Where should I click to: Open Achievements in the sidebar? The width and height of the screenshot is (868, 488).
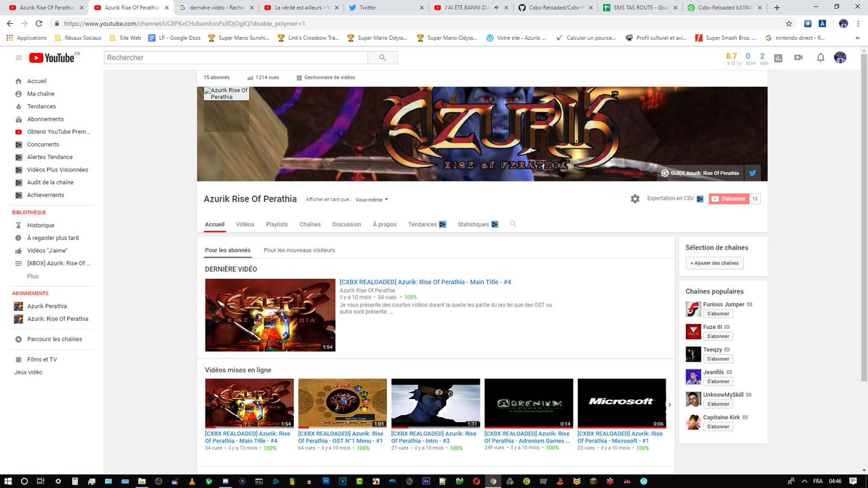[x=46, y=195]
